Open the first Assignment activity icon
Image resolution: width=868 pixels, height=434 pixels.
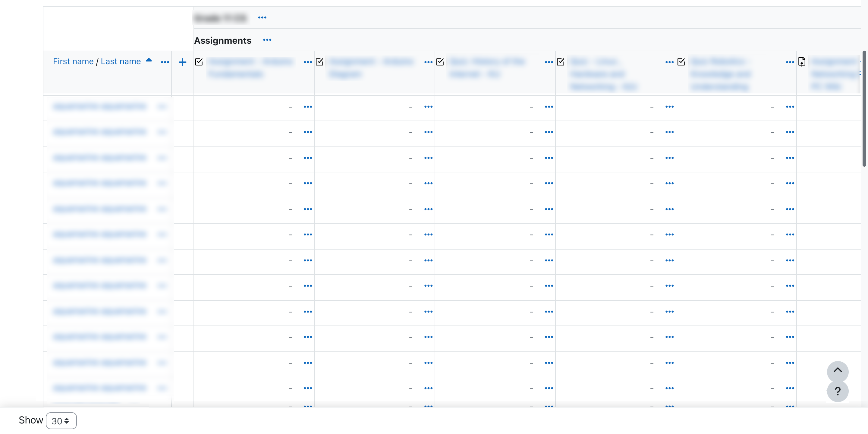(x=199, y=62)
